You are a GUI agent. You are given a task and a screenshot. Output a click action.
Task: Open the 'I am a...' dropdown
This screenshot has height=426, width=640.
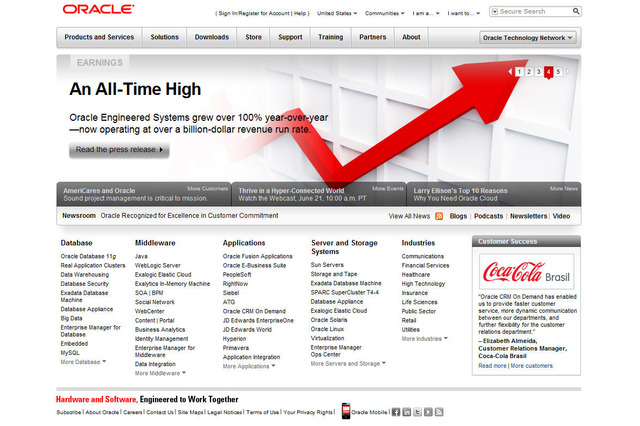426,13
